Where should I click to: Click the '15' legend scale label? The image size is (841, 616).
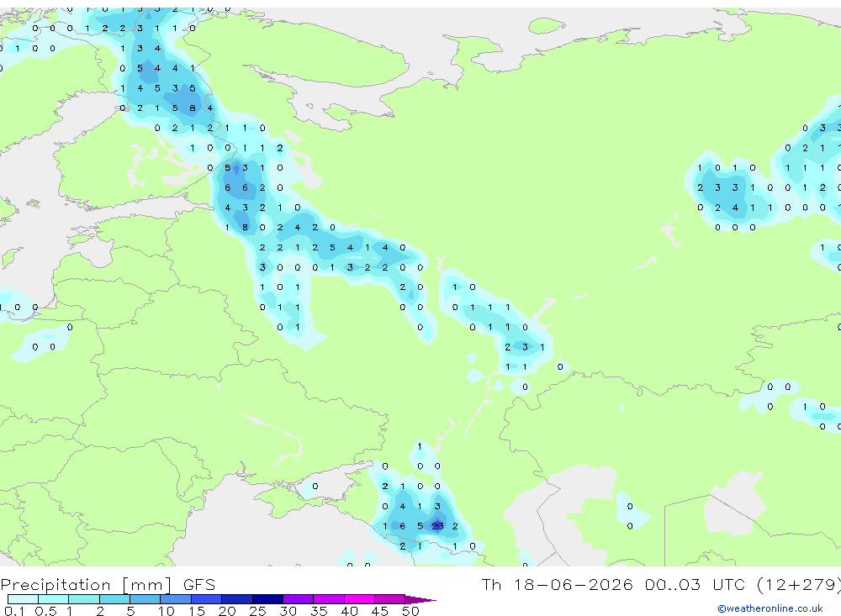coord(197,611)
